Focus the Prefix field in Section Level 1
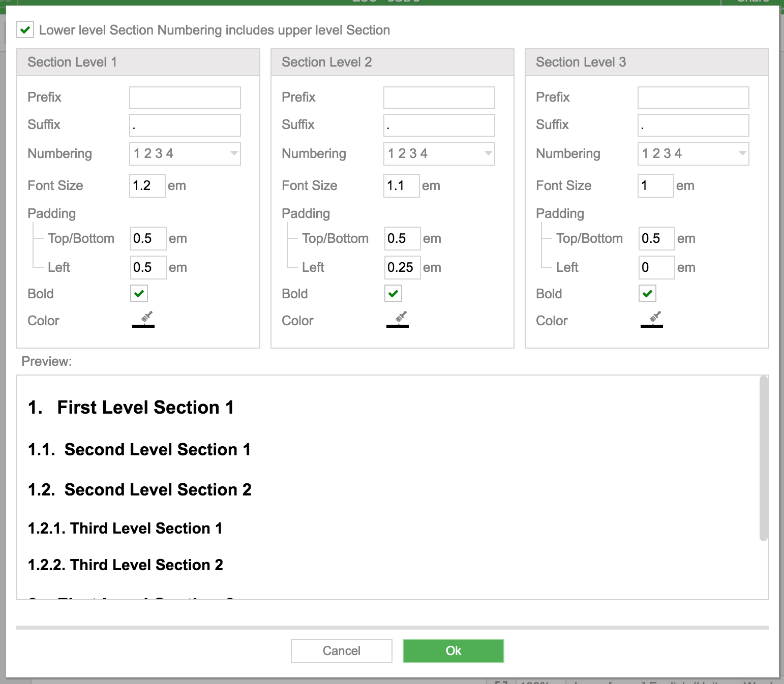The width and height of the screenshot is (784, 684). point(185,98)
